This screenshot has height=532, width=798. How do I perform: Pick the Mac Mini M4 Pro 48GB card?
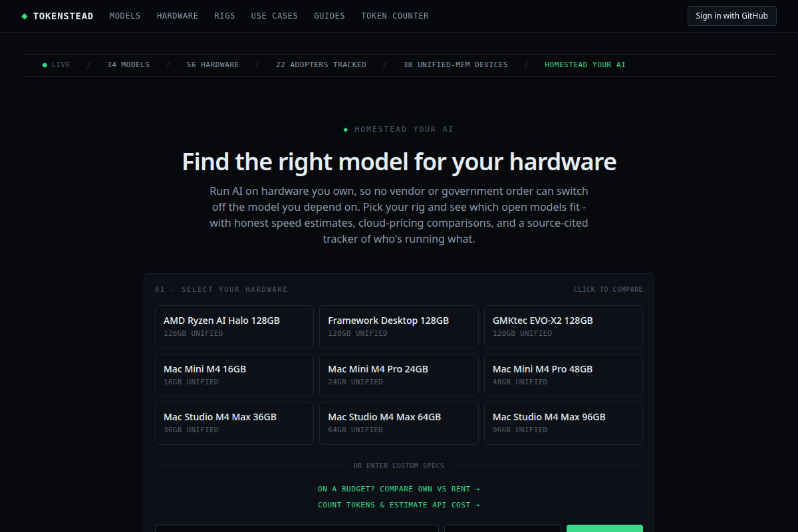563,375
